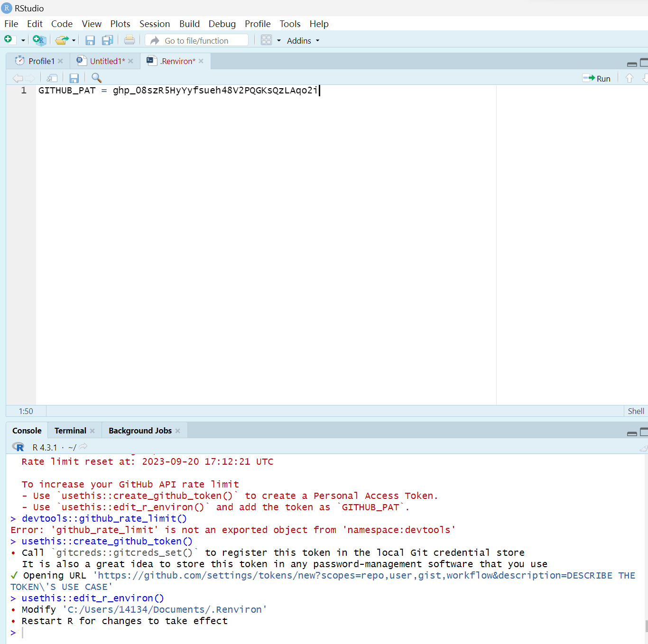The width and height of the screenshot is (648, 644).
Task: Save the current document from main toolbar
Action: click(x=90, y=40)
